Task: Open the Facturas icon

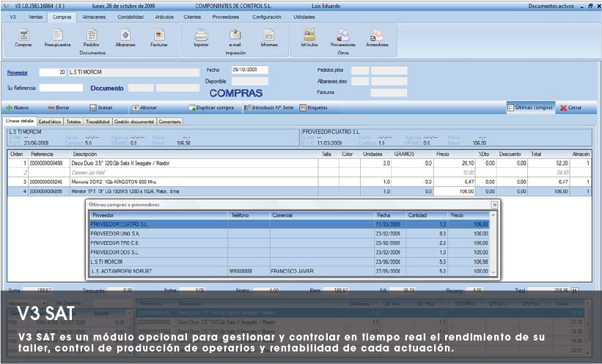Action: pyautogui.click(x=159, y=35)
